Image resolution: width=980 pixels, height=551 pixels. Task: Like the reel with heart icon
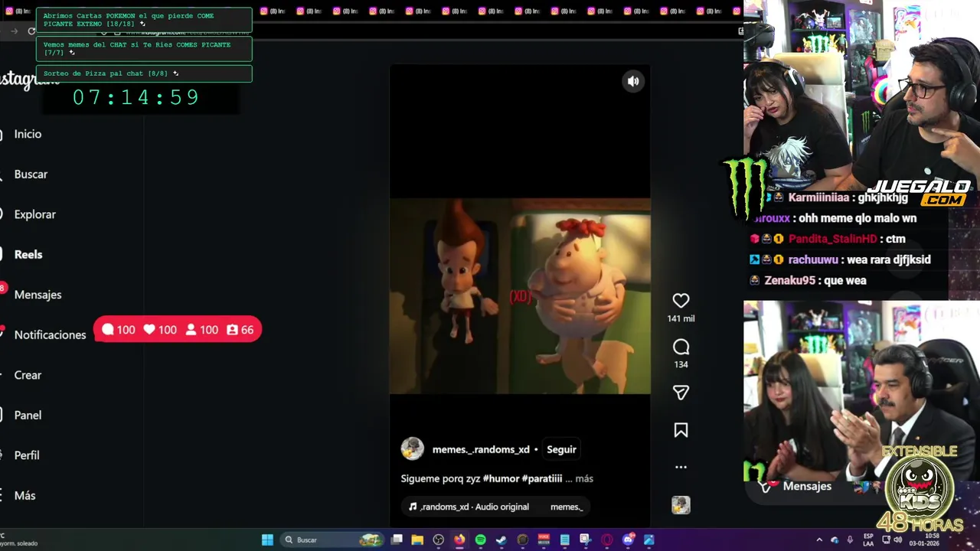[681, 301]
